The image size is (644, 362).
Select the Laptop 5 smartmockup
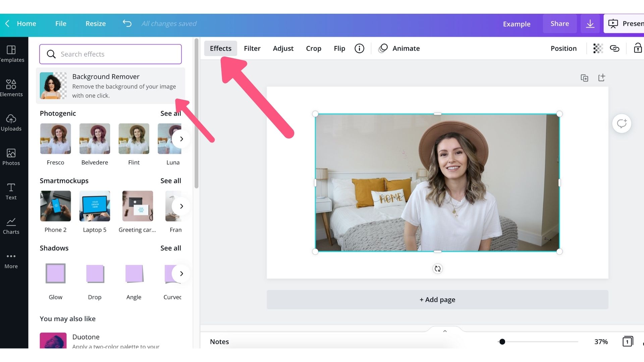[95, 206]
